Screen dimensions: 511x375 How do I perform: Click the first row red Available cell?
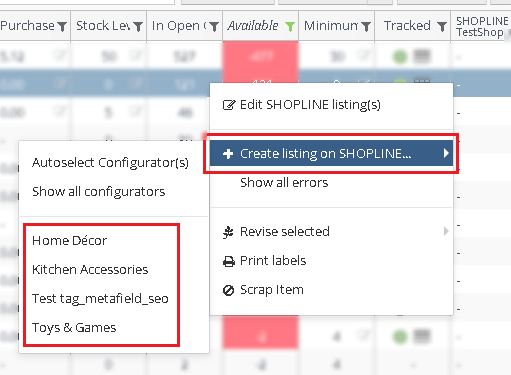[261, 56]
